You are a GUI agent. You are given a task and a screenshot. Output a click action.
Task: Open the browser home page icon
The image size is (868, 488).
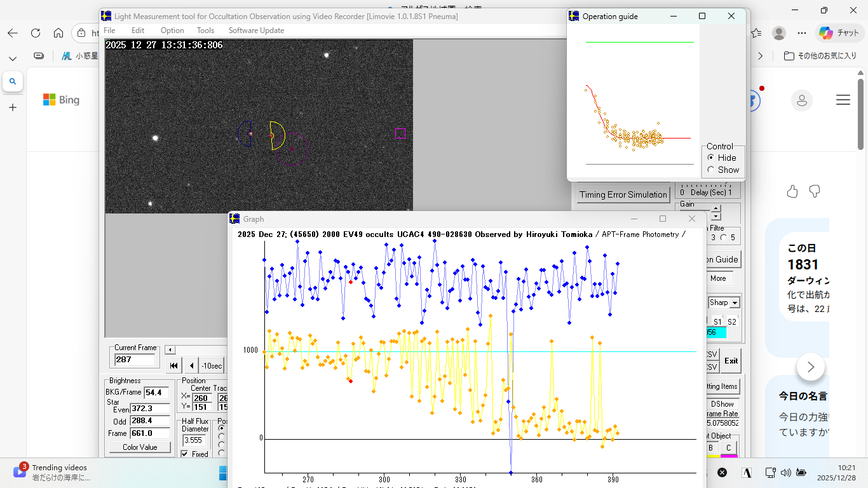point(58,33)
